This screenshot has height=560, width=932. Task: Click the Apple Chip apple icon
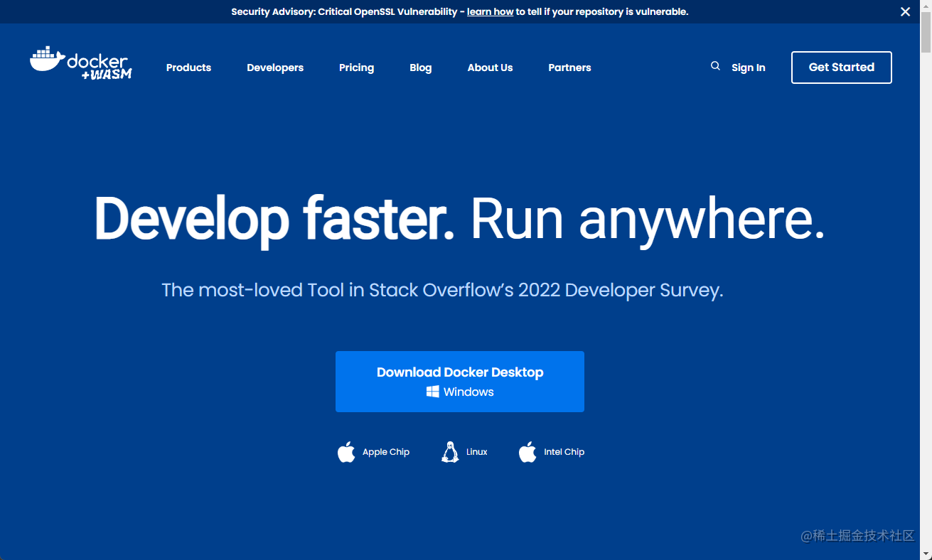point(346,452)
